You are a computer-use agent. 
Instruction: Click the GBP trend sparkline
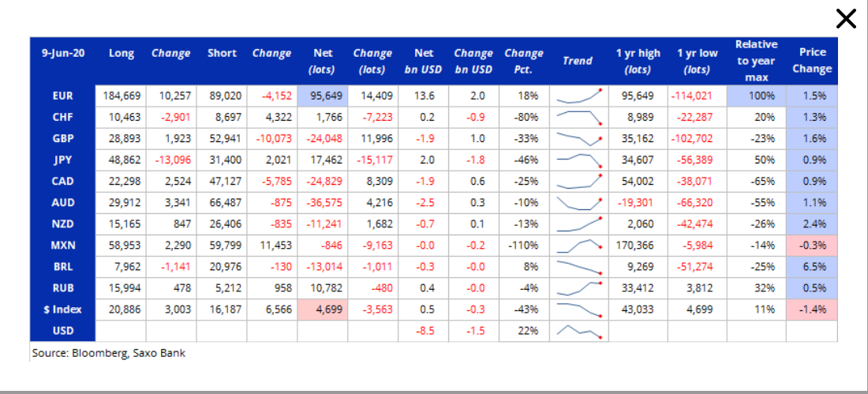pos(578,138)
